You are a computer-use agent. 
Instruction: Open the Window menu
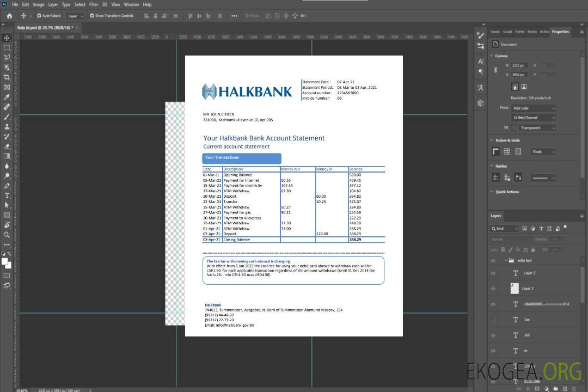(x=131, y=4)
